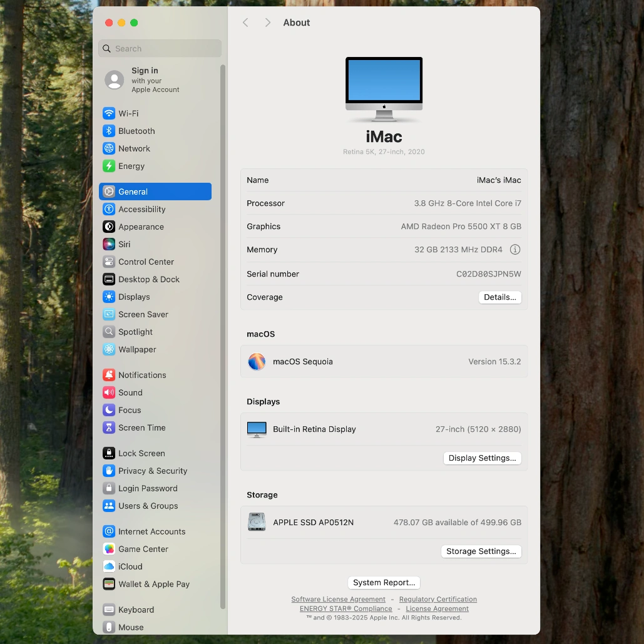Open Wi-Fi settings icon in sidebar
This screenshot has width=644, height=644.
109,113
